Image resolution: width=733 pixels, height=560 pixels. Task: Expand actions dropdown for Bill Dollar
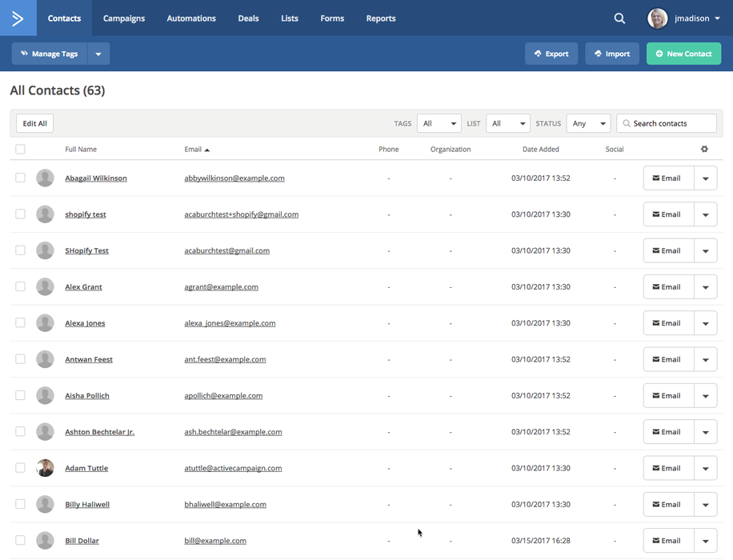pos(706,540)
